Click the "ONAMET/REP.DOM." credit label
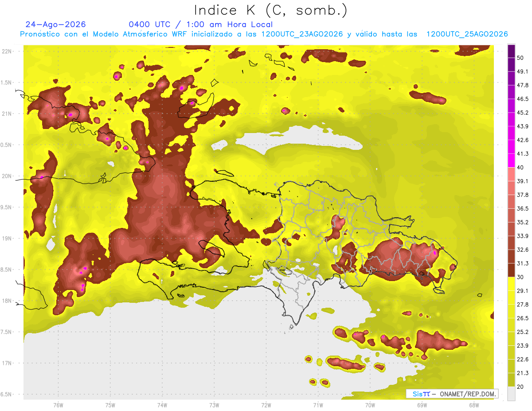 pyautogui.click(x=468, y=394)
